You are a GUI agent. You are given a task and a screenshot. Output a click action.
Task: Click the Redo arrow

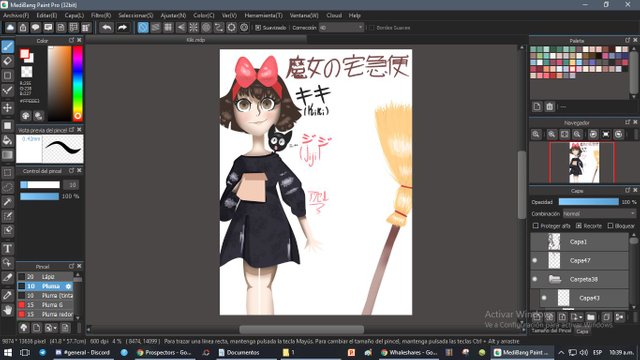[x=122, y=27]
